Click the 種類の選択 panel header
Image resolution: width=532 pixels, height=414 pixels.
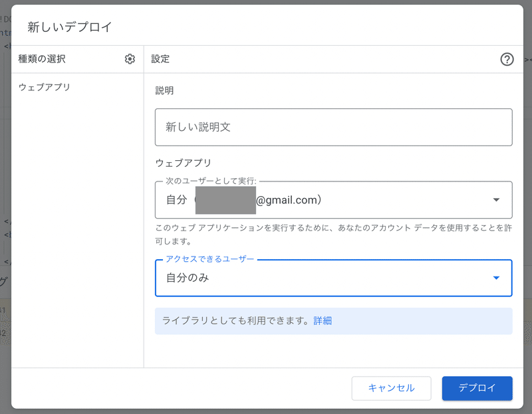point(42,59)
